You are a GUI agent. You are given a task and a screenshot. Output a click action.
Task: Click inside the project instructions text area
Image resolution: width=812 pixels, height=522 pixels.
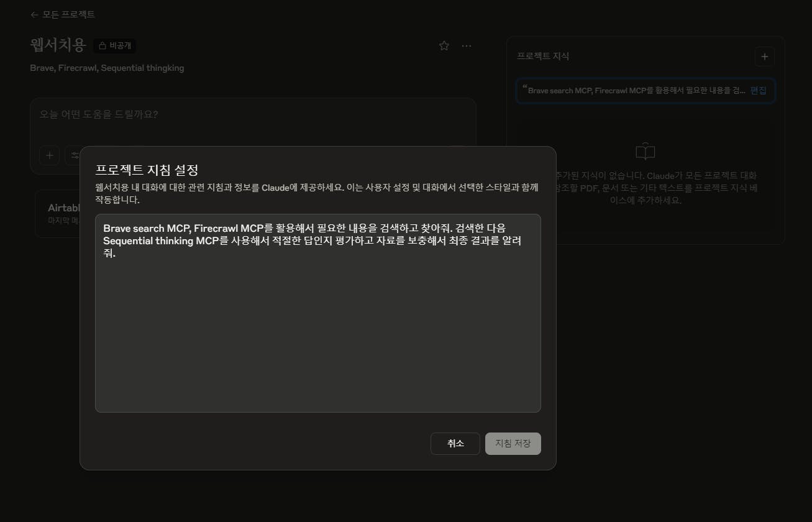tap(317, 313)
